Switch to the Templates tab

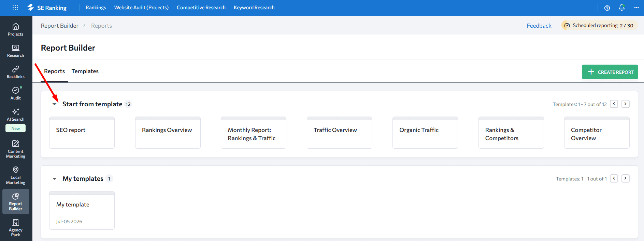pos(85,71)
